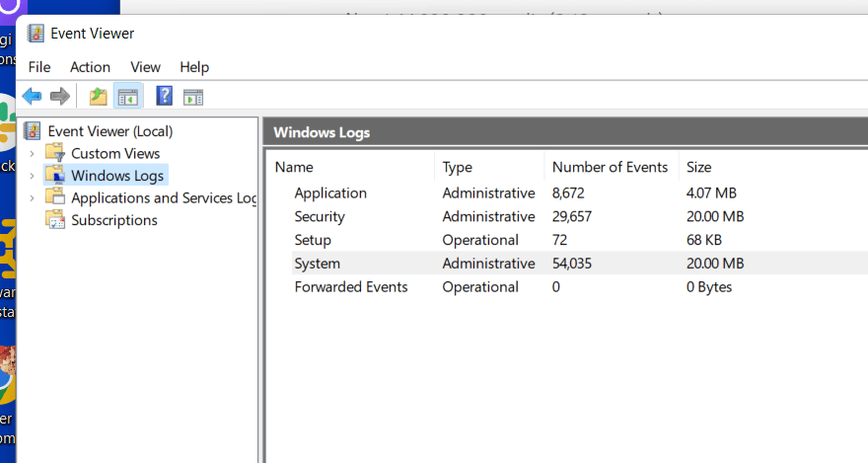868x463 pixels.
Task: Click the 0 Bytes size cell
Action: [709, 287]
